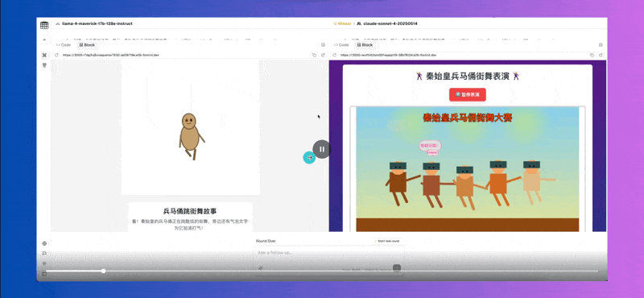Select Block tab in claude-sonnet-4 panel
644x298 pixels.
click(365, 45)
